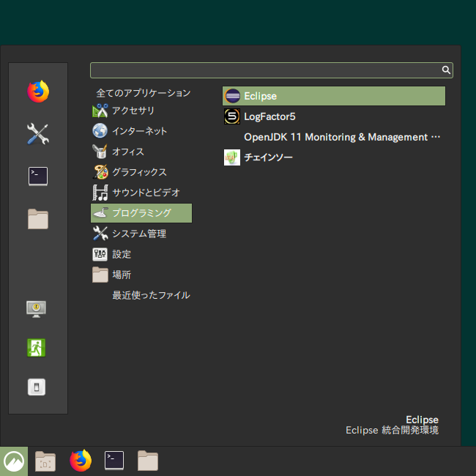Launch OpenJDK 11 Monitoring & Management
Screen dimensions: 476x476
pyautogui.click(x=334, y=137)
